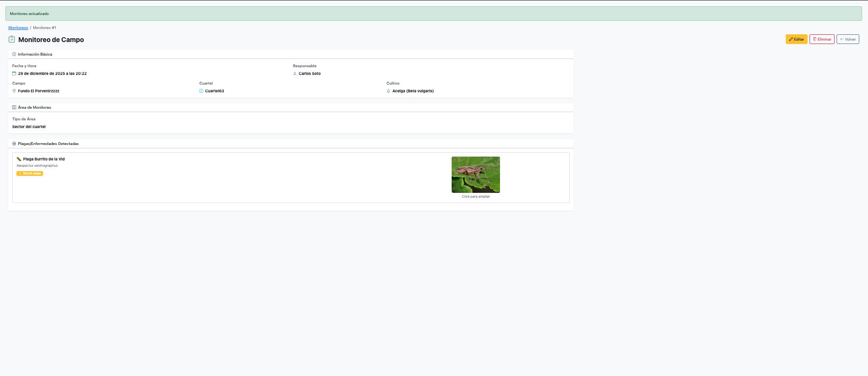Click the grid icon beside Cuartel63
This screenshot has height=376, width=868.
click(201, 91)
